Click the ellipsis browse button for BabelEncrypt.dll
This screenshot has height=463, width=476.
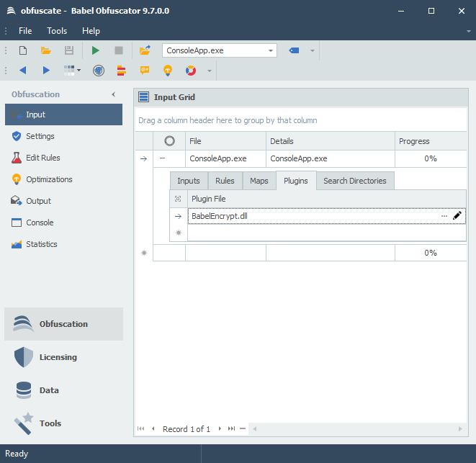click(444, 216)
